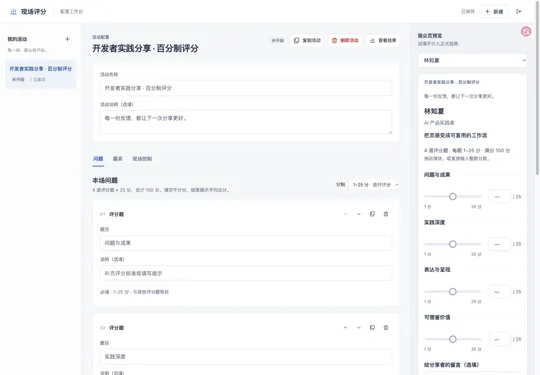
Task: Open the 1-25 分 scoring scale dropdown
Action: point(374,185)
